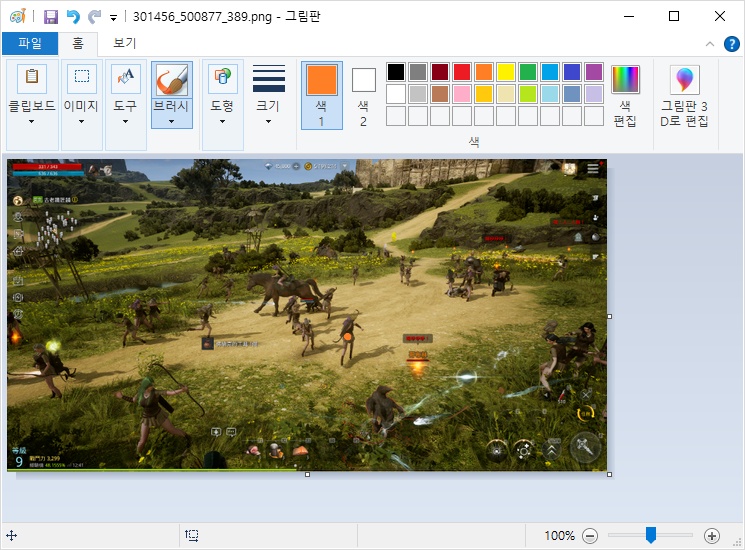745x550 pixels.
Task: Click the canvas bottom-right corner handle
Action: 610,474
